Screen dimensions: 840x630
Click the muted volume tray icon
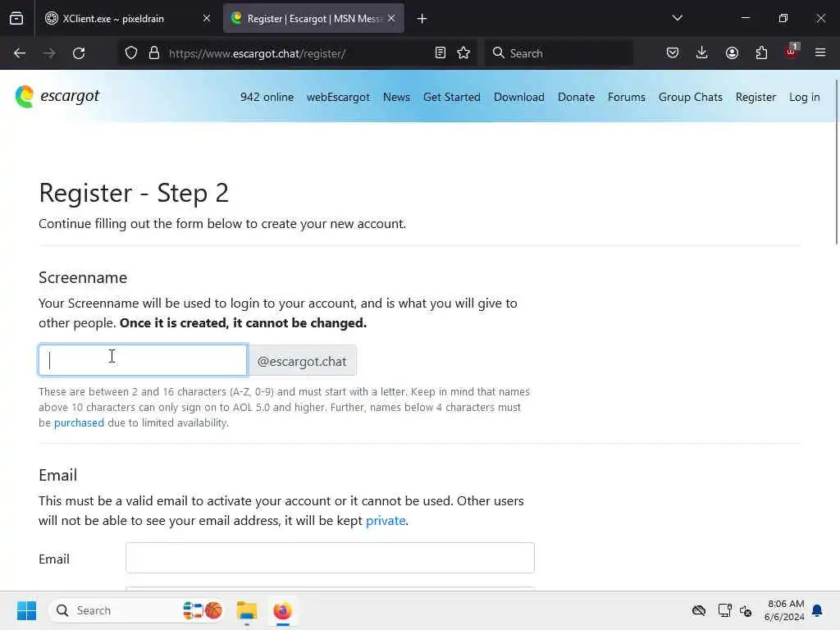point(745,610)
